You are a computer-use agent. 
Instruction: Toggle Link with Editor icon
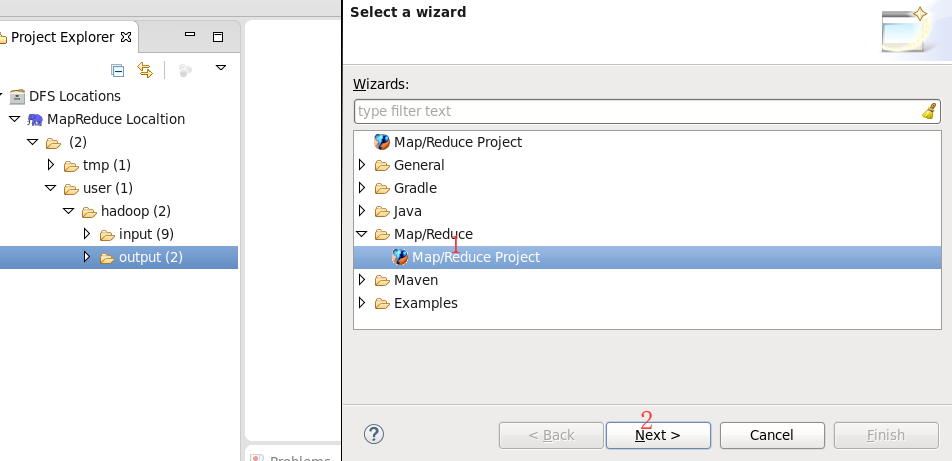click(145, 70)
